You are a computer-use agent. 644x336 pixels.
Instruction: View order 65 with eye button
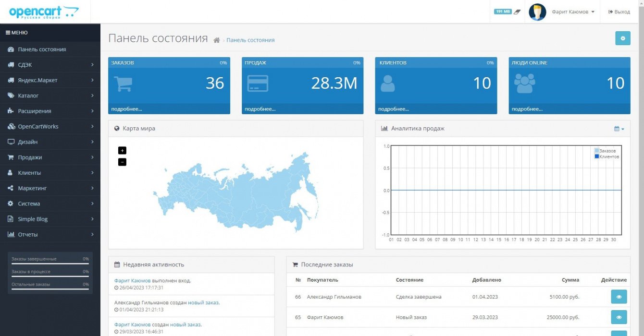click(619, 317)
